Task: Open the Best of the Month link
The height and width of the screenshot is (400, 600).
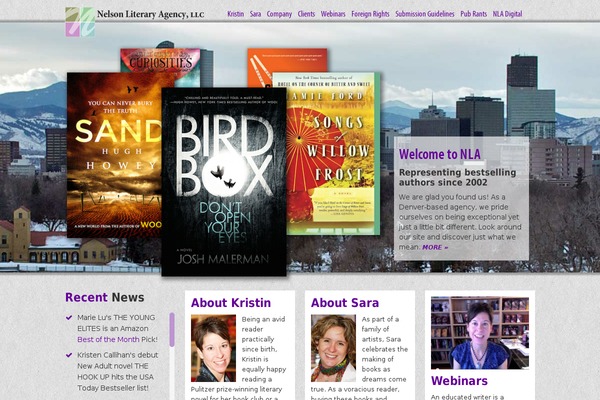Action: click(108, 340)
